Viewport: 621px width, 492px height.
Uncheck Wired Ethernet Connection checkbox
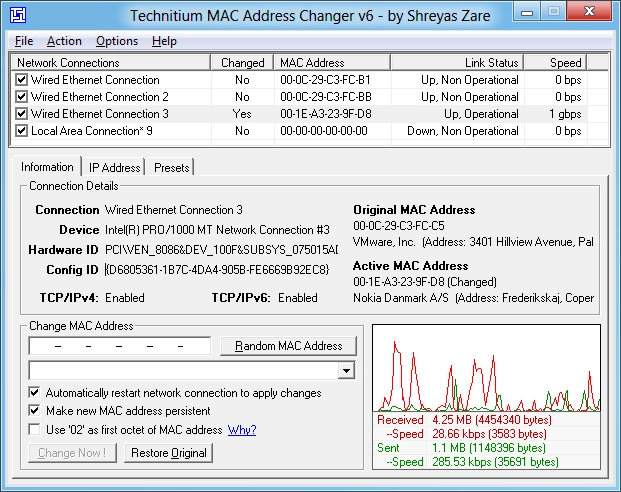21,80
